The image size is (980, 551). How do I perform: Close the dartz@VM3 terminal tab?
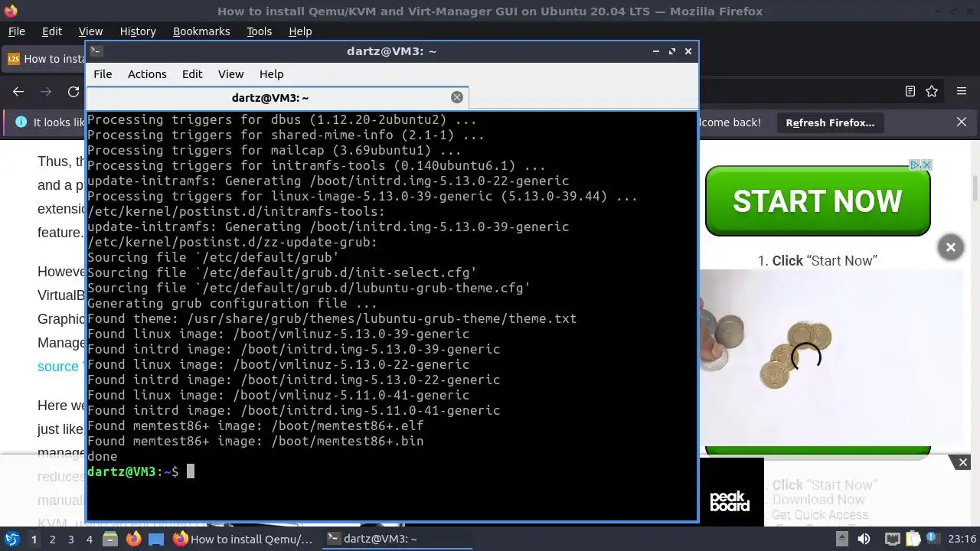457,97
